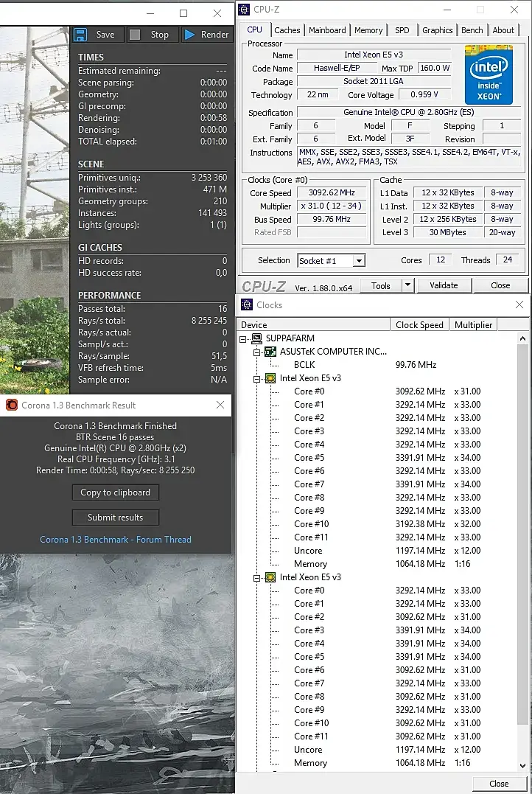The width and height of the screenshot is (532, 794).
Task: Click the Close button in Clocks window
Action: point(499,784)
